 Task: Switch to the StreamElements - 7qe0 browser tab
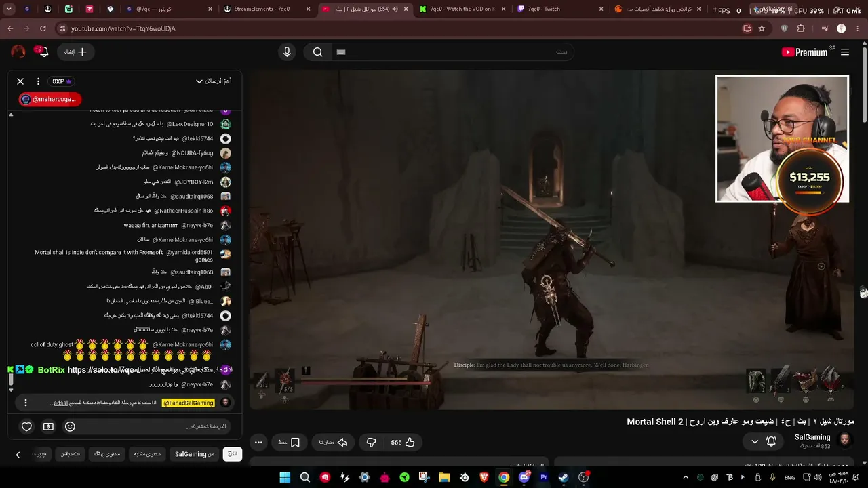[x=262, y=9]
